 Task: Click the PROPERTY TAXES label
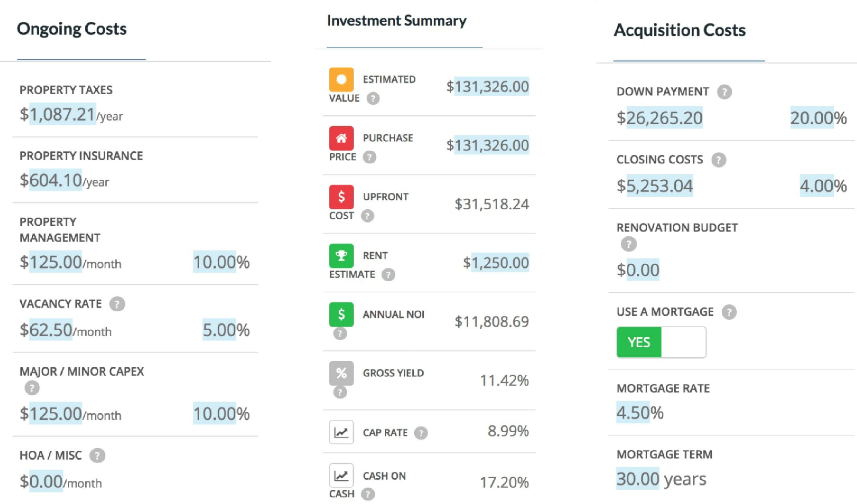(x=66, y=90)
